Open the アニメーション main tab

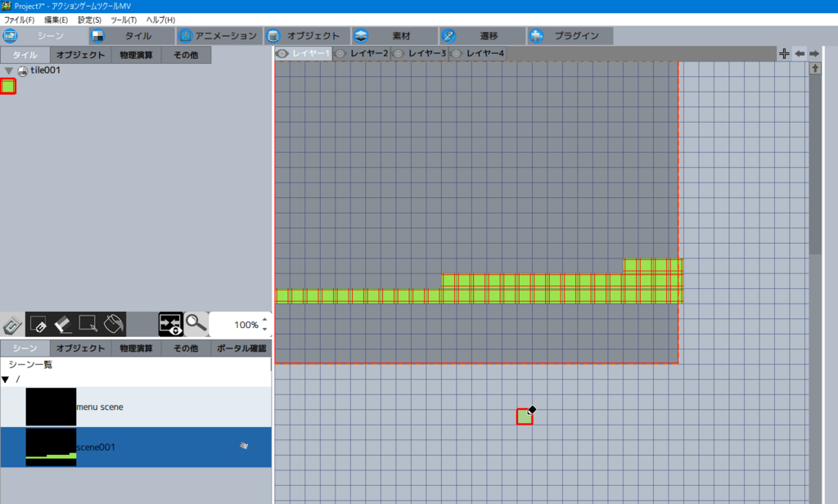pyautogui.click(x=219, y=36)
